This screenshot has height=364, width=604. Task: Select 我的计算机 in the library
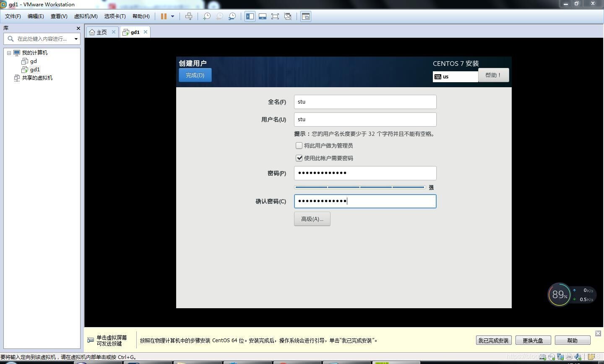[34, 53]
